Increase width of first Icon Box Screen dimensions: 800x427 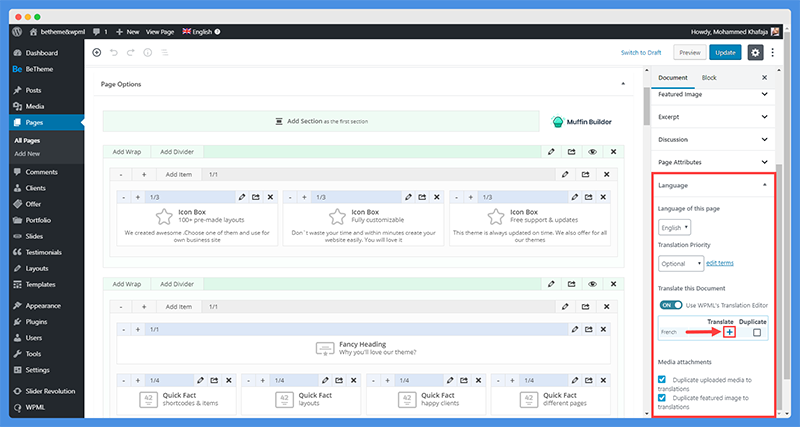138,197
